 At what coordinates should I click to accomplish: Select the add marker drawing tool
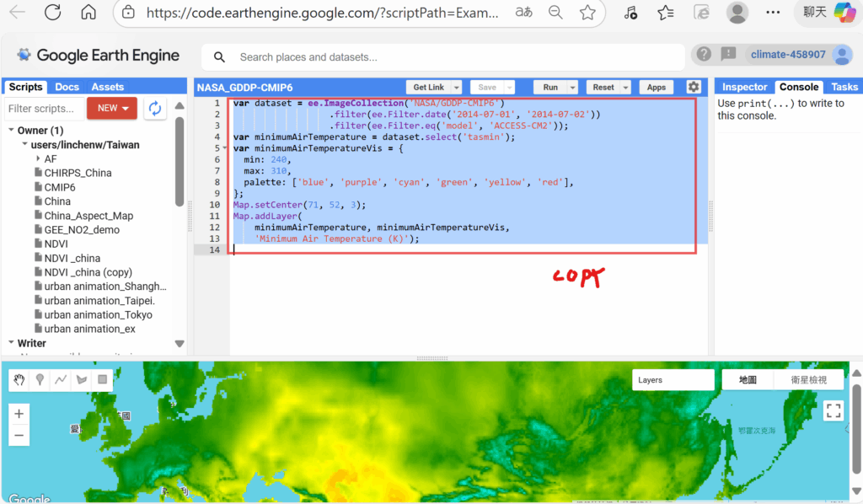40,380
